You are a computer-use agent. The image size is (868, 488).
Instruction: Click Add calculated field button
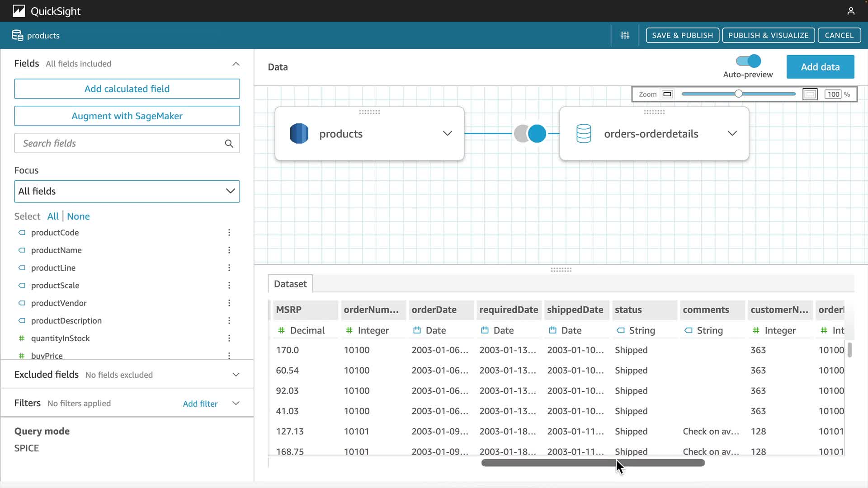(x=127, y=89)
